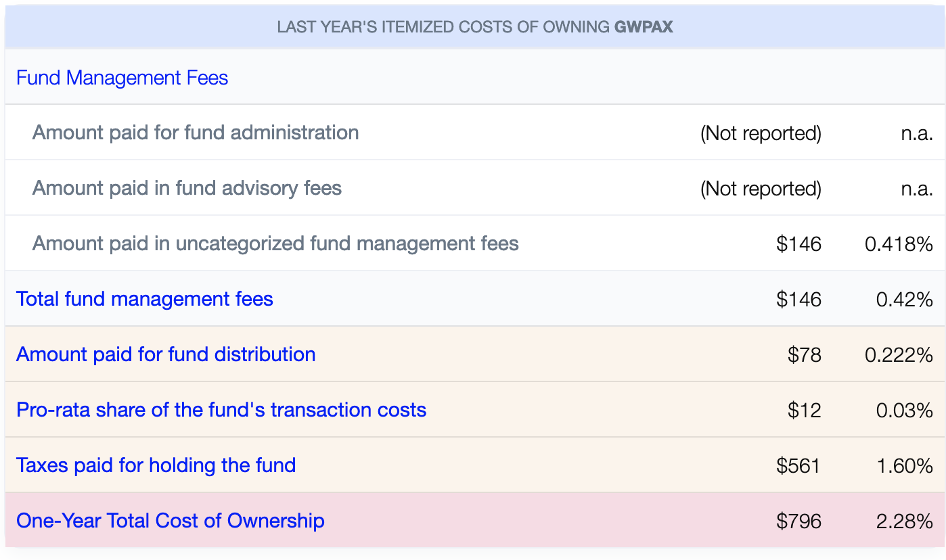Select $146 in the uncategorized fees row
The image size is (946, 560).
coord(799,244)
